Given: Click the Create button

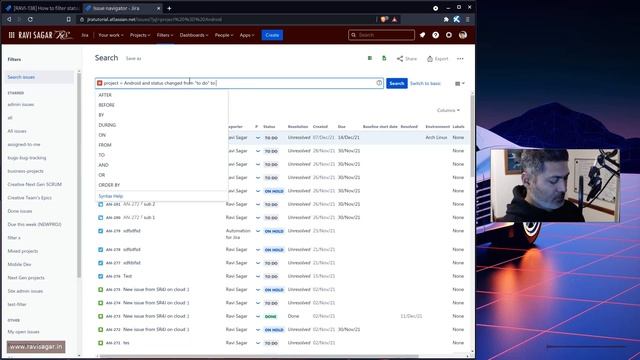Looking at the screenshot, I should click(x=272, y=35).
